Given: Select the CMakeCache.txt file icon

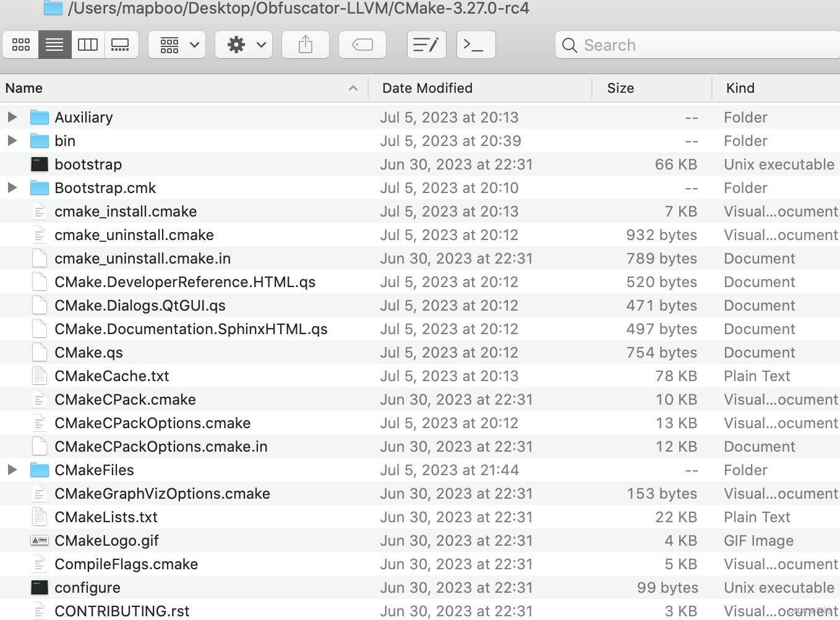Looking at the screenshot, I should coord(40,376).
